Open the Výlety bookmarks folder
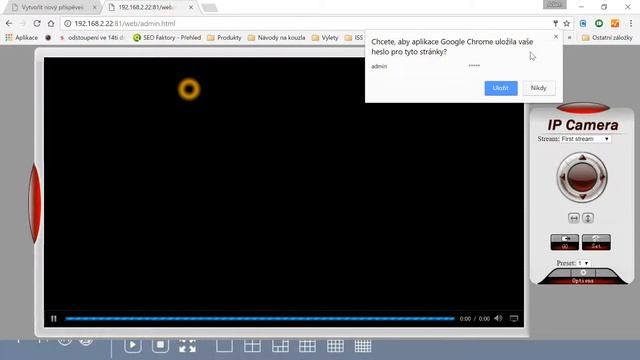 [x=325, y=38]
